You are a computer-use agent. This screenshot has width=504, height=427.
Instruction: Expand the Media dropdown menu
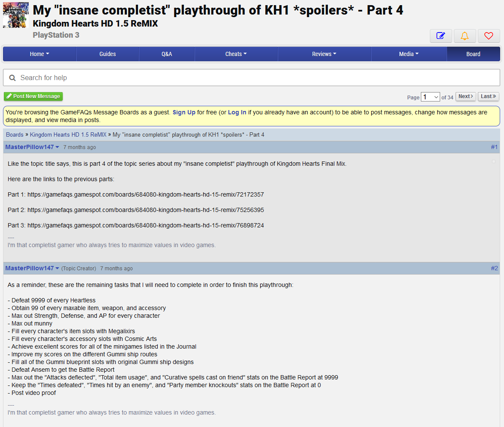(408, 54)
